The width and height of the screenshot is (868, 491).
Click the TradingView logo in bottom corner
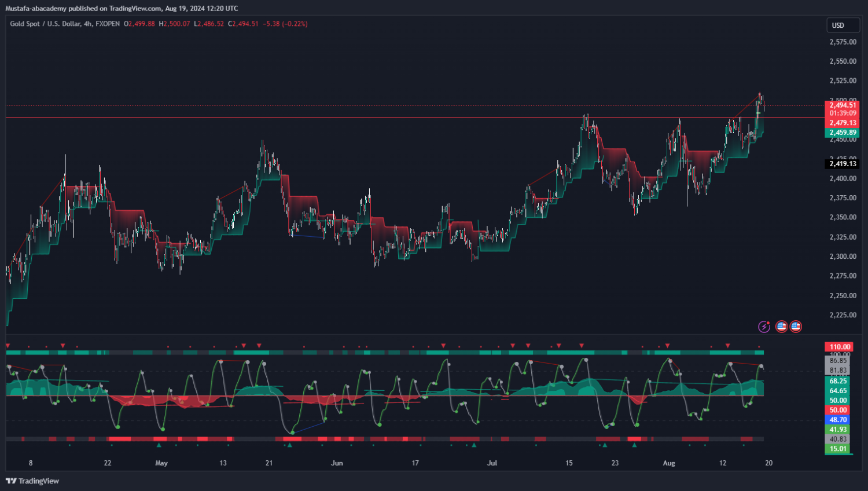pyautogui.click(x=32, y=481)
